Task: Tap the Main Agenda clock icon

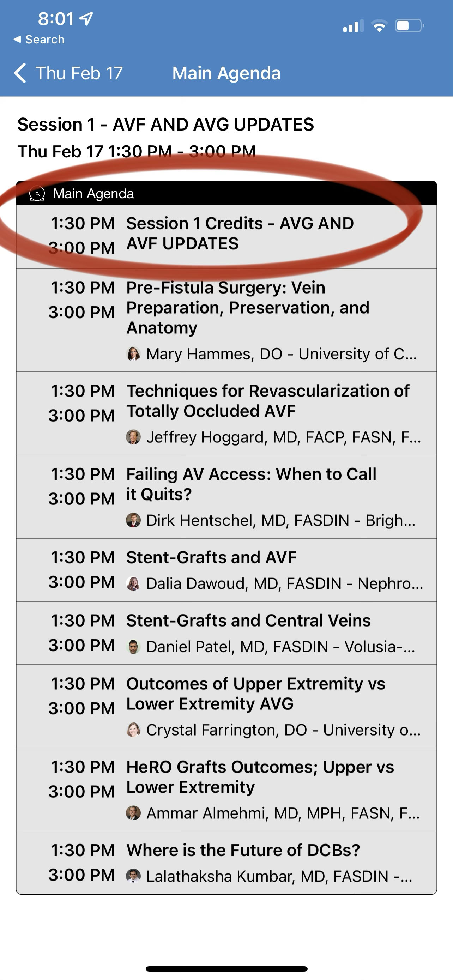Action: click(37, 194)
